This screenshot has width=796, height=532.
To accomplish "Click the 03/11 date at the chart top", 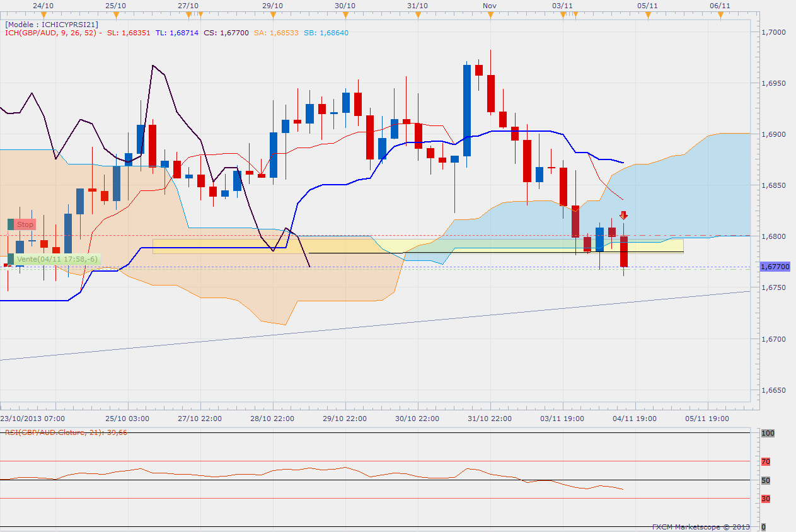I will tap(562, 5).
